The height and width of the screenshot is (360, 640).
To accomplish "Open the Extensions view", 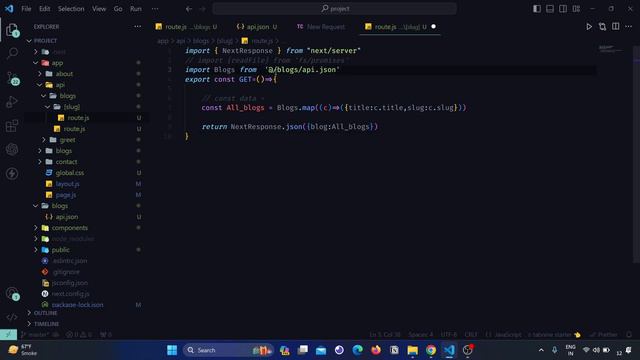I will point(12,126).
